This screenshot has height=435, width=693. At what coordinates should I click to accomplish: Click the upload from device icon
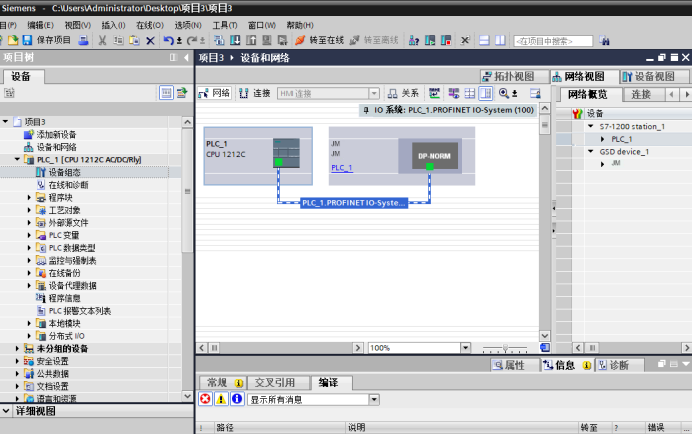(x=251, y=40)
